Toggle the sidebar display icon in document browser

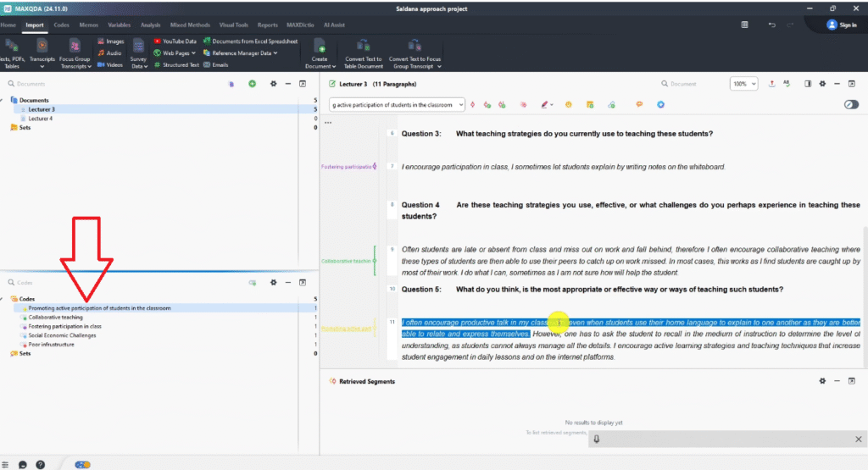pos(808,84)
